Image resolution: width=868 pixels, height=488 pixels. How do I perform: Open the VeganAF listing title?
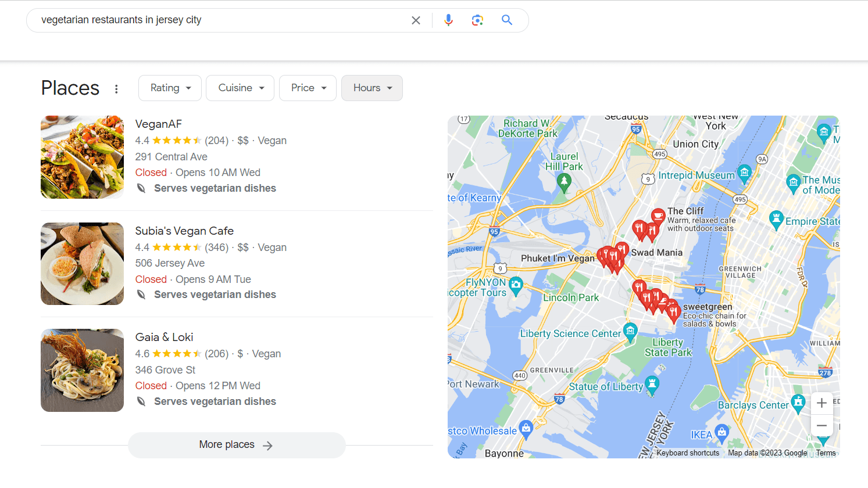[159, 124]
